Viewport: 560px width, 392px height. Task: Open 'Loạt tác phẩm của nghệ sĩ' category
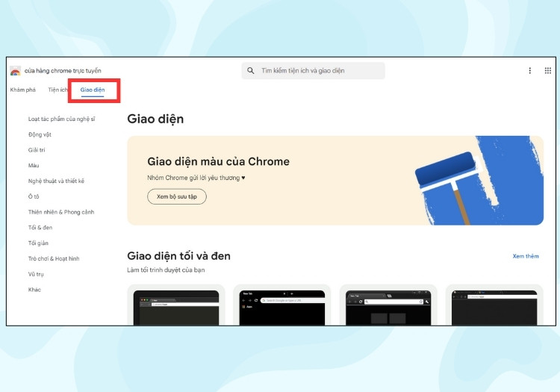point(61,119)
